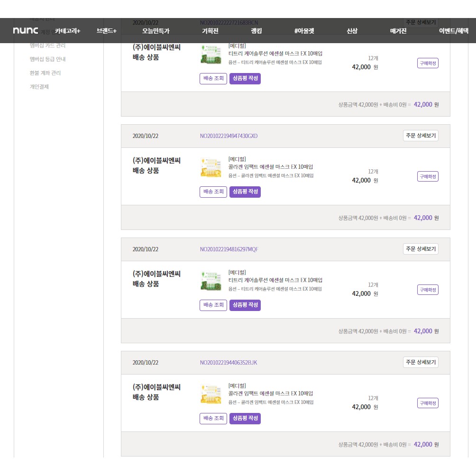
Task: Open 환불 계좌 관리 in the sidebar
Action: tap(45, 73)
